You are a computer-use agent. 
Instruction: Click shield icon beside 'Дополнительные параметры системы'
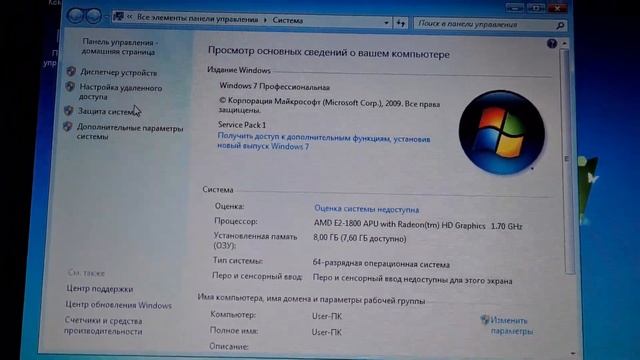pos(68,127)
